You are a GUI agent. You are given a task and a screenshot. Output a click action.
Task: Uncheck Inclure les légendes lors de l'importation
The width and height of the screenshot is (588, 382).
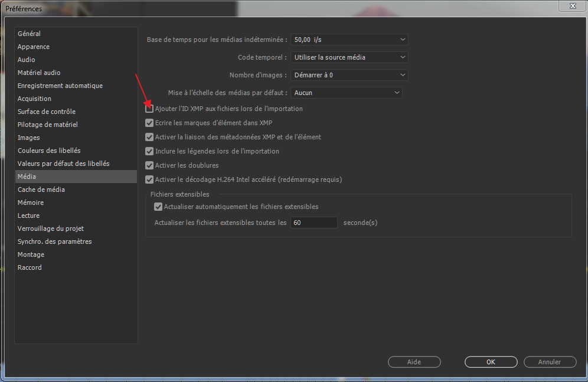coord(149,152)
